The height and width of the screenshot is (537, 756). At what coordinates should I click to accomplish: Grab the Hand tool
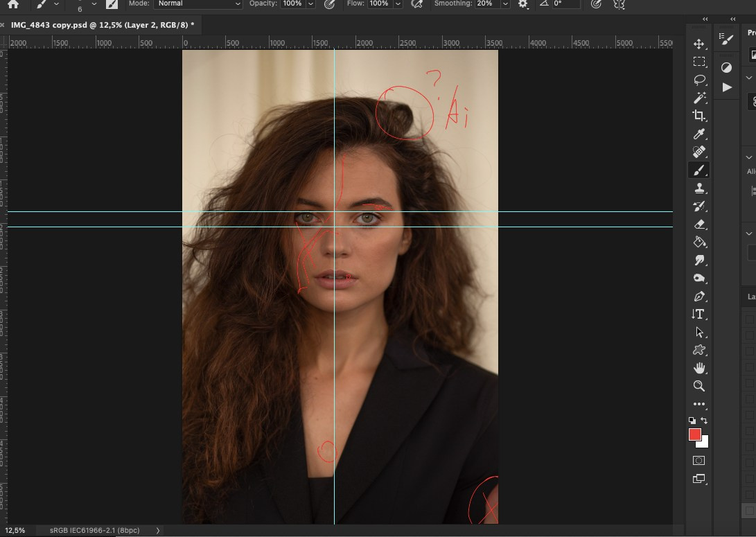point(698,368)
